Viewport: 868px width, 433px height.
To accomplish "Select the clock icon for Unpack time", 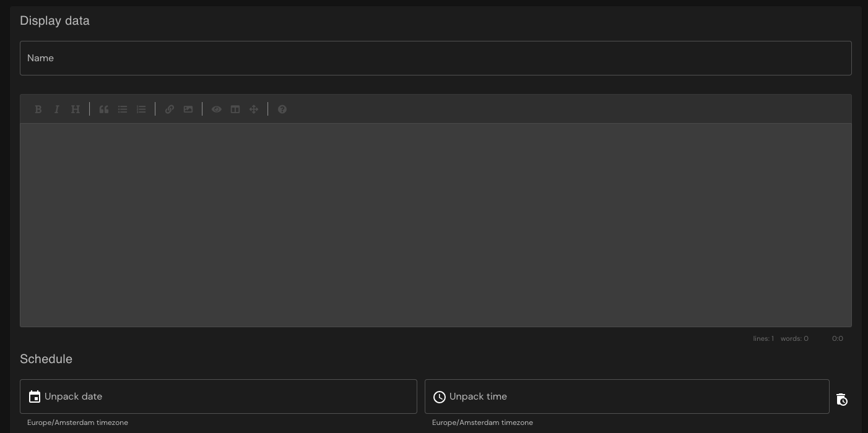I will point(440,397).
